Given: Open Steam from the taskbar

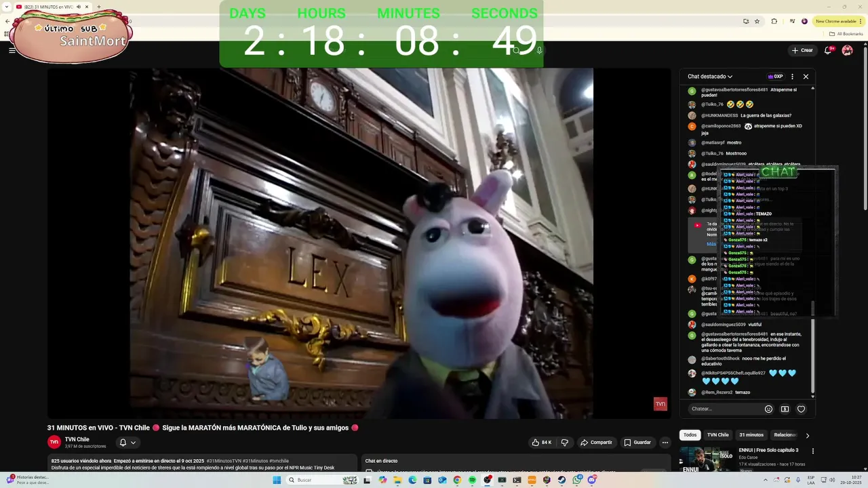Looking at the screenshot, I should pos(561,480).
